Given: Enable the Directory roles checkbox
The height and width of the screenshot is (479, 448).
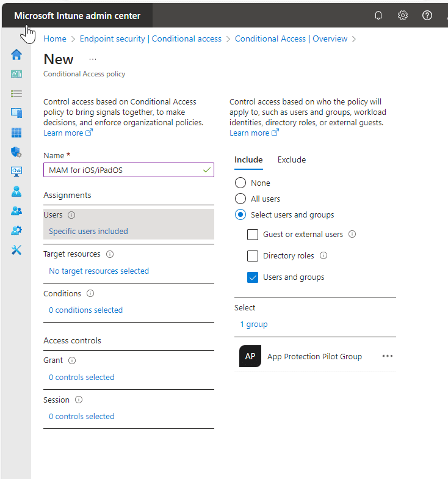Looking at the screenshot, I should click(253, 256).
